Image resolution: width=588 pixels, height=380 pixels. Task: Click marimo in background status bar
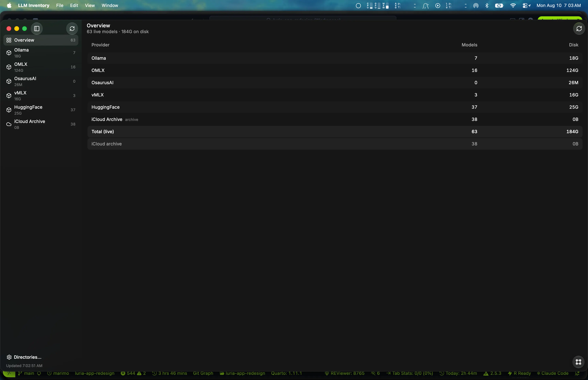click(58, 373)
